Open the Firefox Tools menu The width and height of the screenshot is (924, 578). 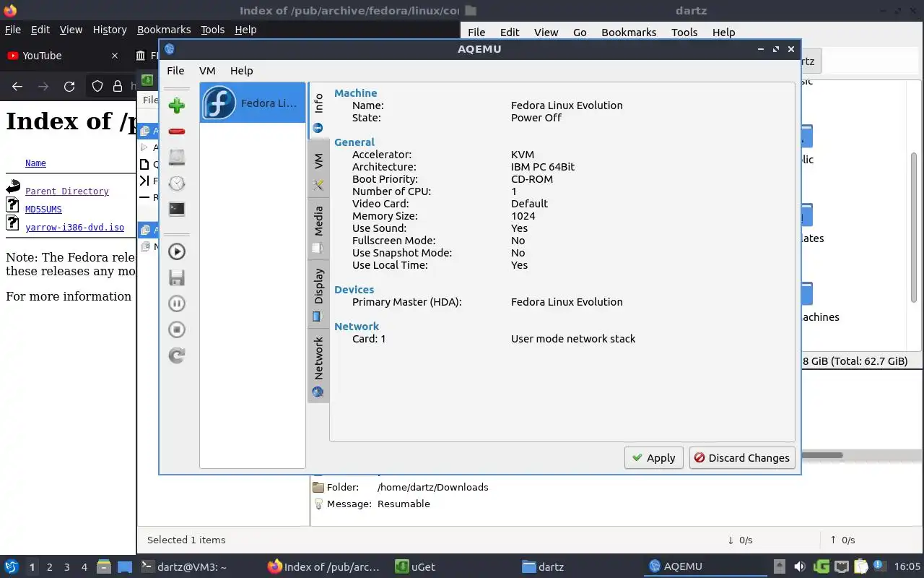coord(213,30)
